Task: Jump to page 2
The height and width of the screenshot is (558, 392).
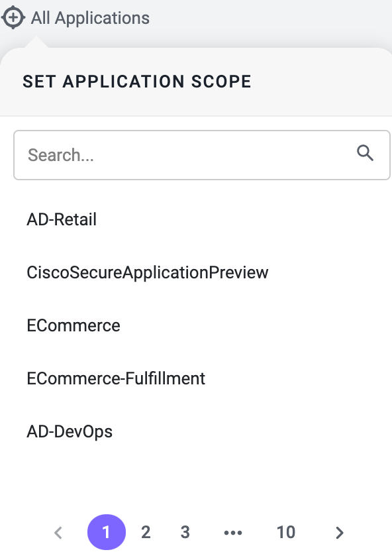Action: coord(146,532)
